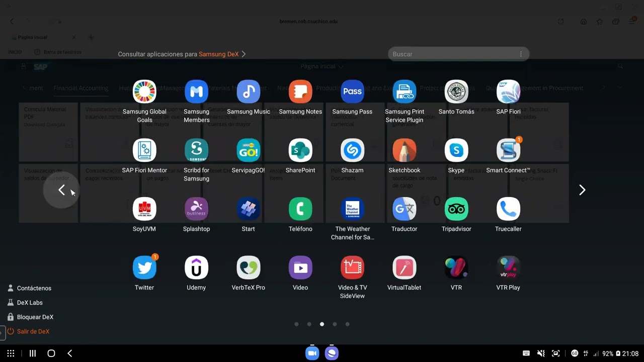644x362 pixels.
Task: Toggle mute sound icon in tray
Action: [x=541, y=353]
